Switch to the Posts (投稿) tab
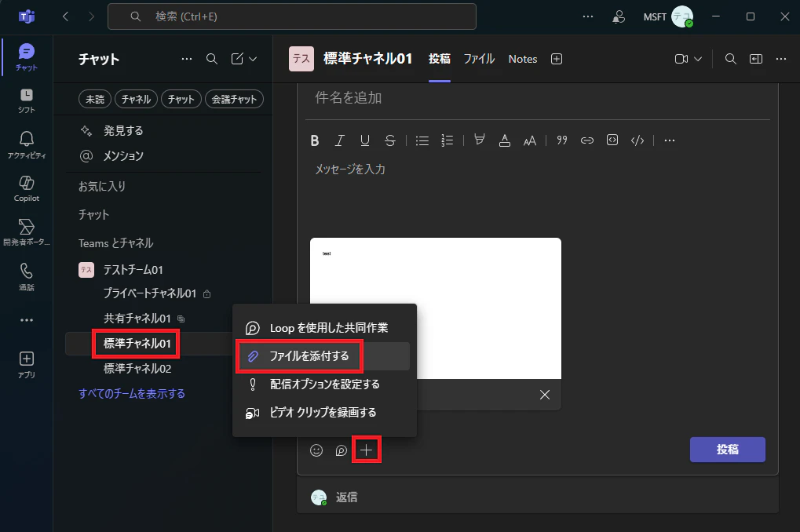The height and width of the screenshot is (532, 800). click(x=440, y=59)
